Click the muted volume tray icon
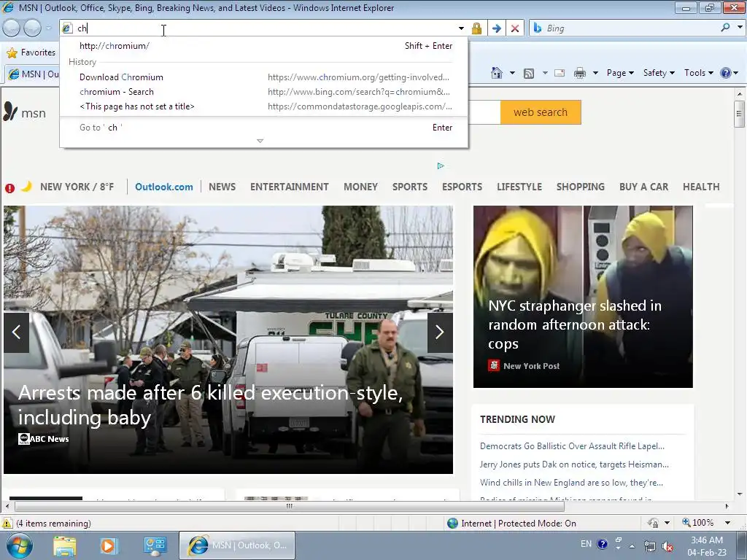 pyautogui.click(x=667, y=545)
